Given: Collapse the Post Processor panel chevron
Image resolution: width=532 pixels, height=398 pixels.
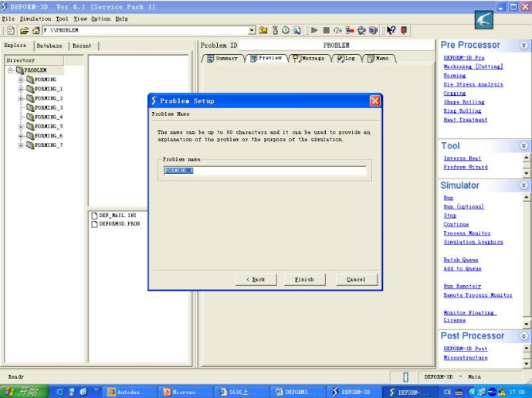Looking at the screenshot, I should click(524, 336).
